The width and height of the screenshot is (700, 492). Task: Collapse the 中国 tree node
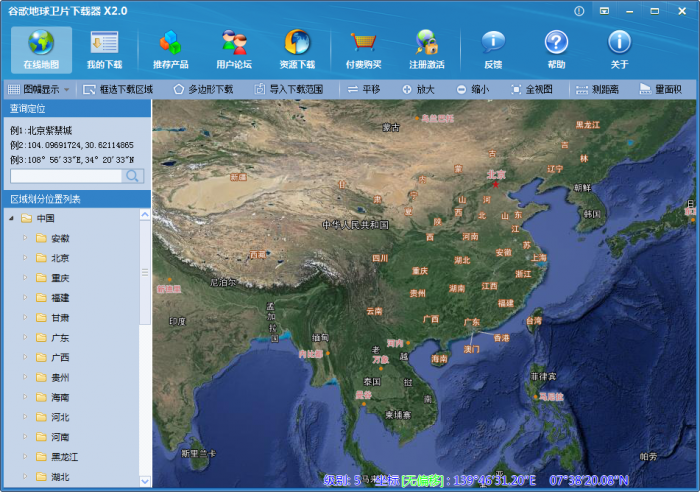coord(12,218)
